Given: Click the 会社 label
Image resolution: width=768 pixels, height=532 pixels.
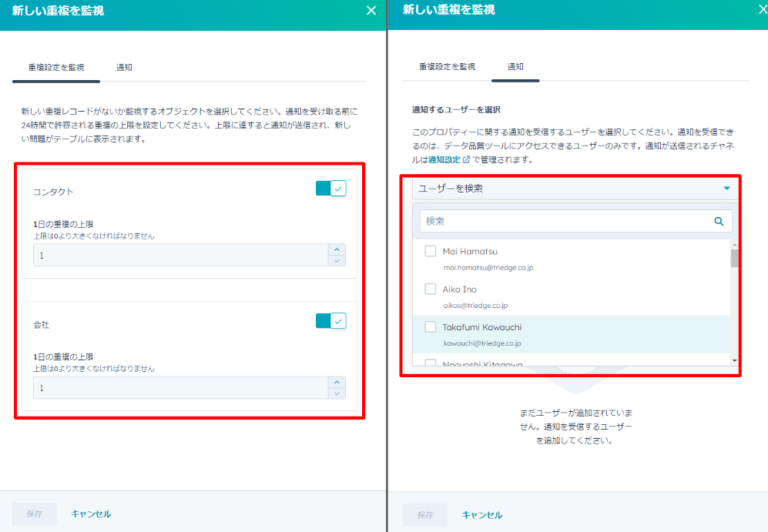Looking at the screenshot, I should coord(41,324).
